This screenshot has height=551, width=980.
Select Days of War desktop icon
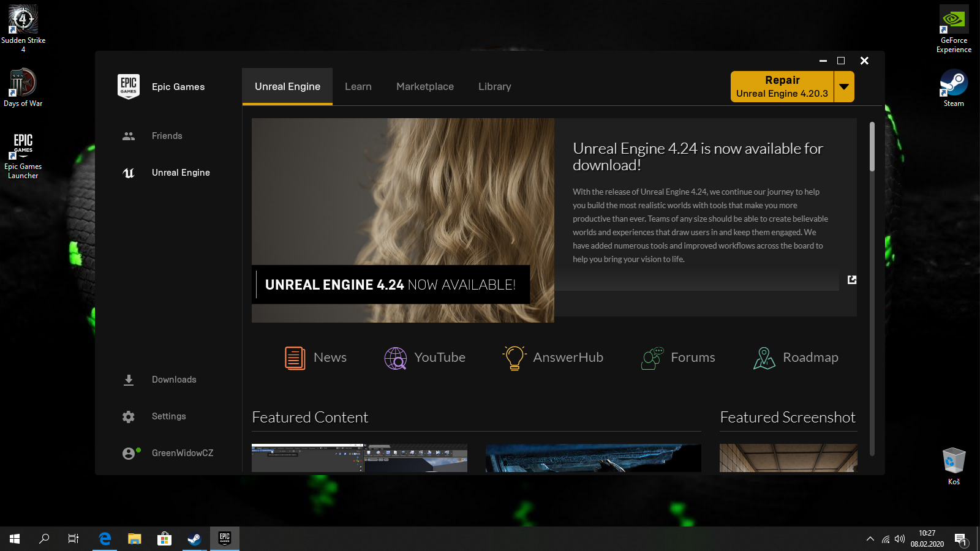coord(23,88)
